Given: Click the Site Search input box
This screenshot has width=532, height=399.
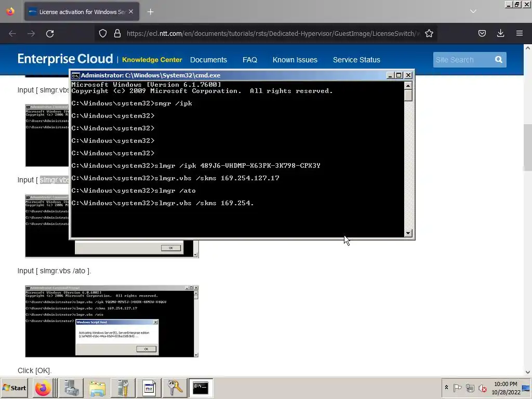Looking at the screenshot, I should tap(462, 60).
